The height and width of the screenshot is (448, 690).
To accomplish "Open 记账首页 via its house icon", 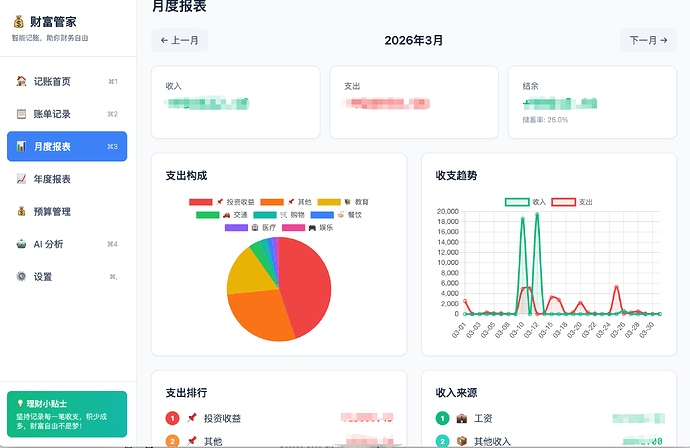I will 21,81.
